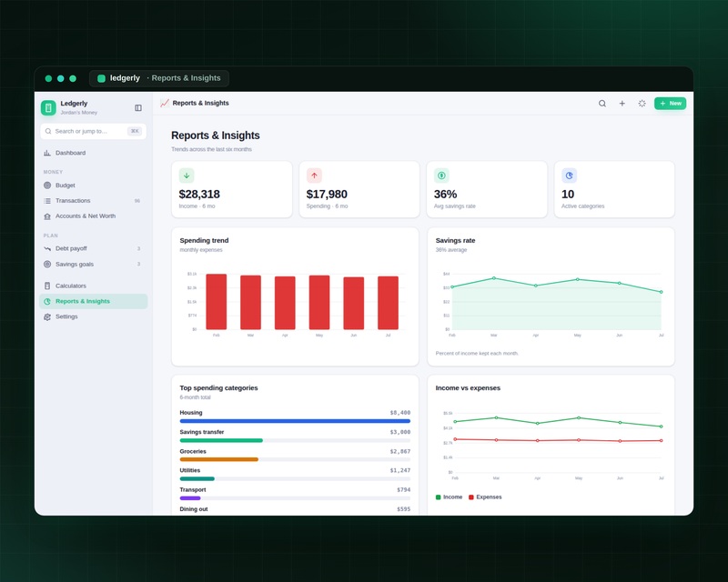Open search magnifier in top bar
728x582 pixels.
coord(602,104)
